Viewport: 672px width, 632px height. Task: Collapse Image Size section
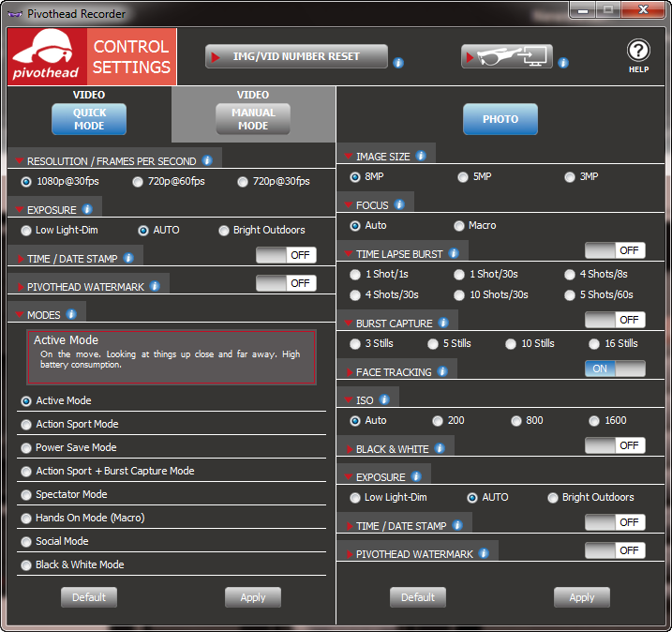(x=349, y=157)
